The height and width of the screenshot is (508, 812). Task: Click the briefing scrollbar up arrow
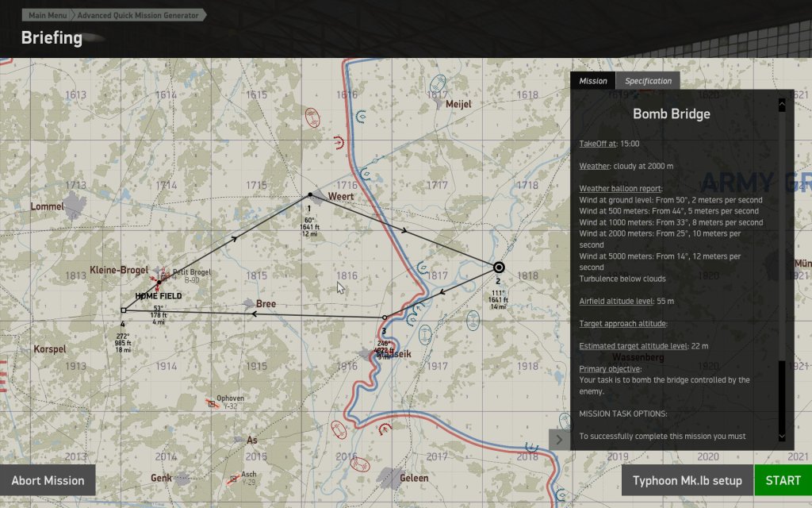(x=781, y=104)
